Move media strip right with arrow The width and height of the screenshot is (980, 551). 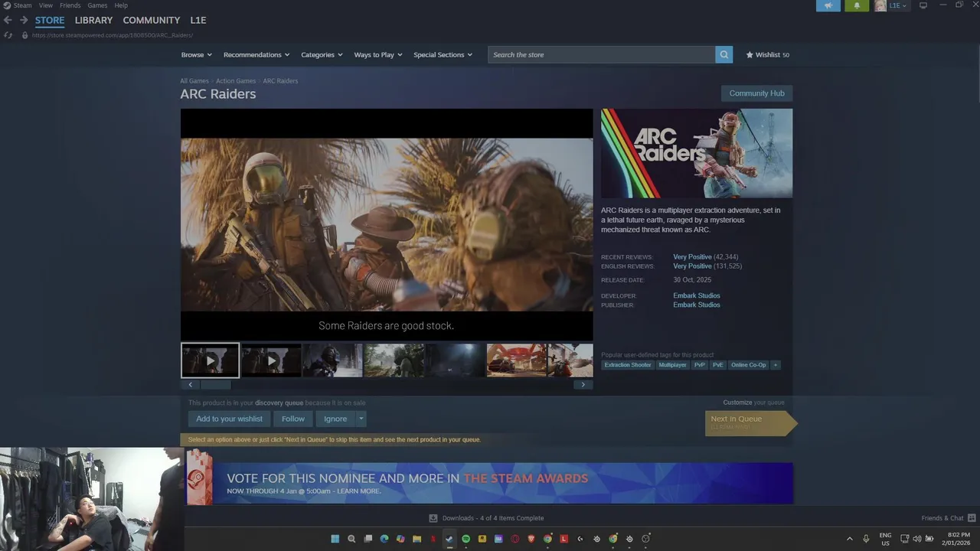(583, 385)
